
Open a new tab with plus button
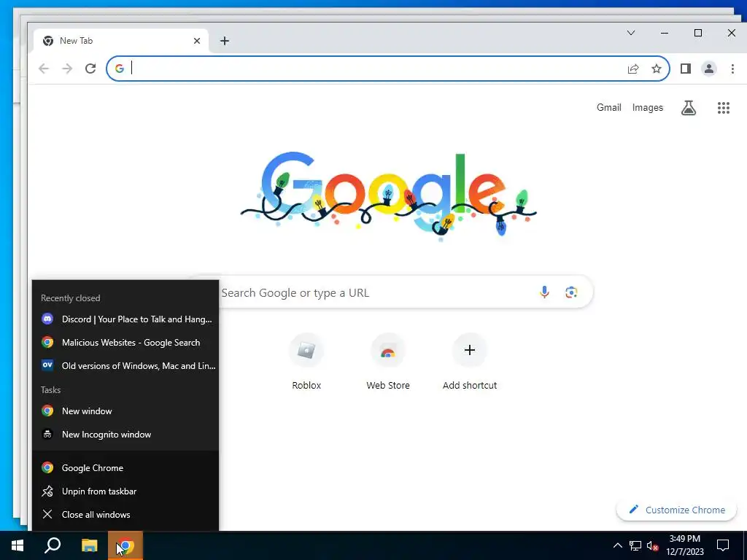pyautogui.click(x=225, y=41)
